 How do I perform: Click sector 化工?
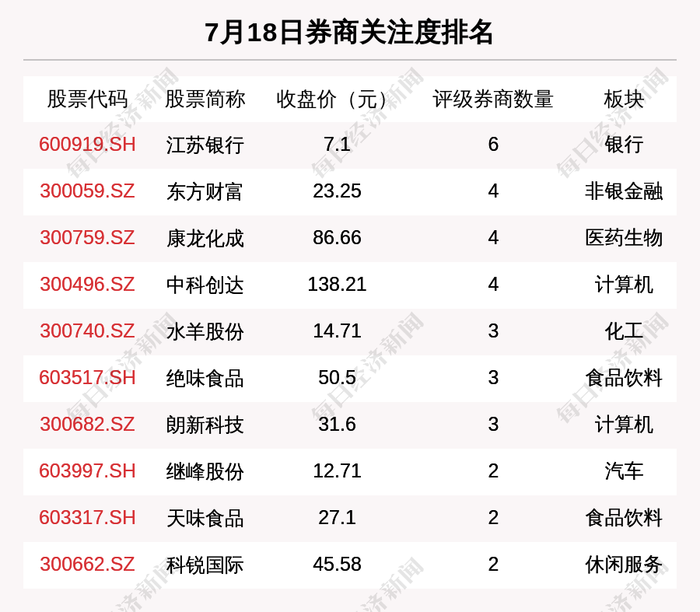coord(624,332)
